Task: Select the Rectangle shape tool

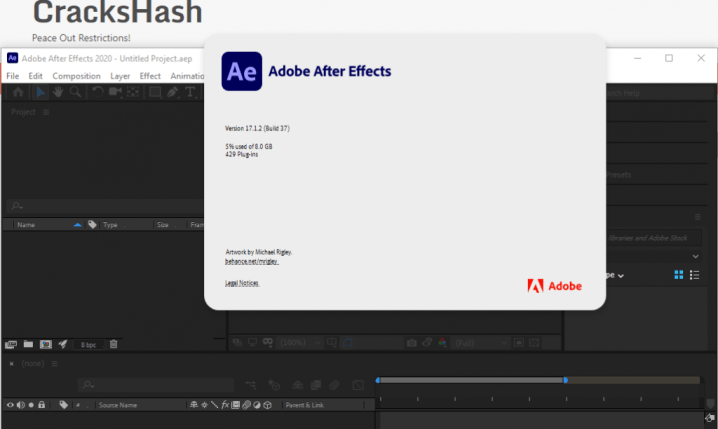Action: coord(155,92)
